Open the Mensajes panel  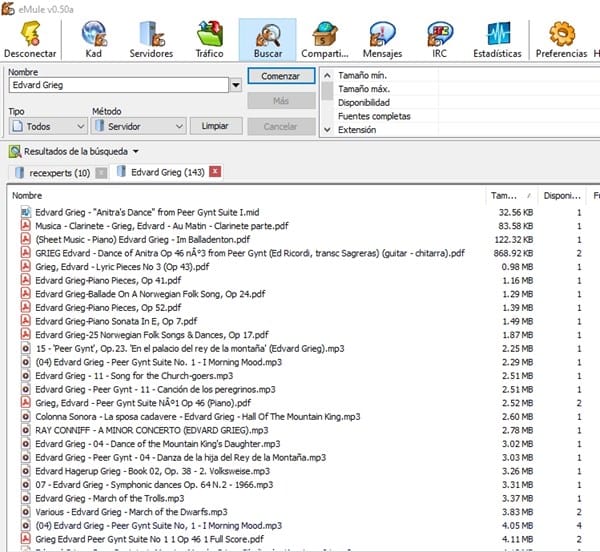tap(382, 39)
